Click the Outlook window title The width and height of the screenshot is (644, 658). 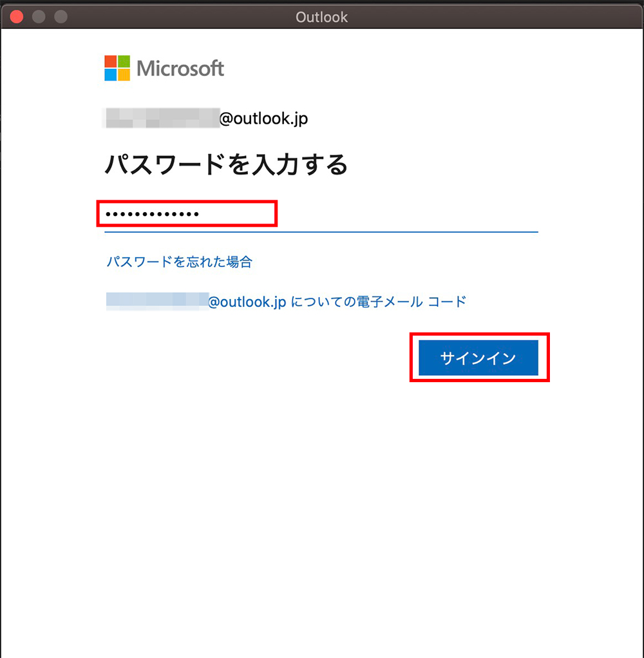click(x=321, y=17)
